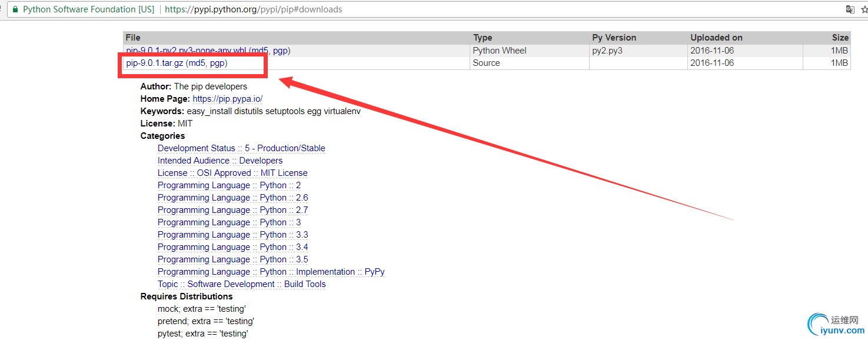Image resolution: width=868 pixels, height=340 pixels.
Task: Open pgp link for pip-9.0.1.tar.gz
Action: point(217,63)
